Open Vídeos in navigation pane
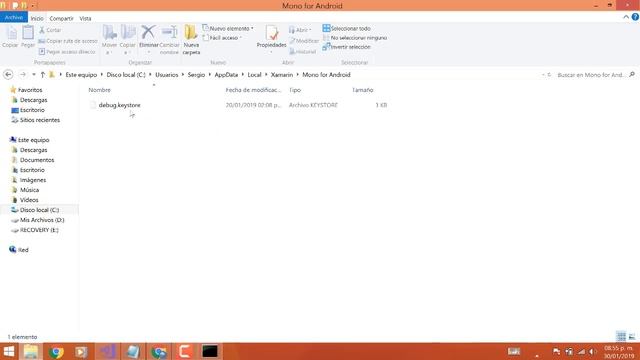This screenshot has width=640, height=360. pos(29,200)
